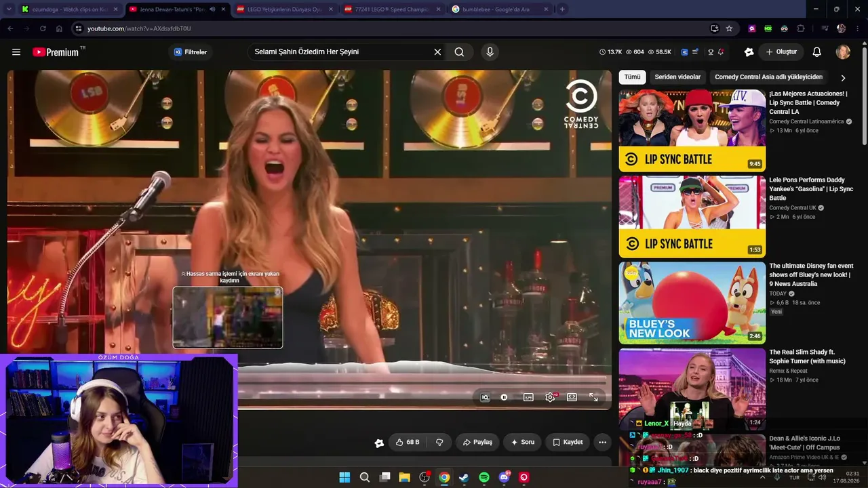Open the Lele Pons Gasolina video thumbnail
Image resolution: width=868 pixels, height=488 pixels.
point(692,217)
